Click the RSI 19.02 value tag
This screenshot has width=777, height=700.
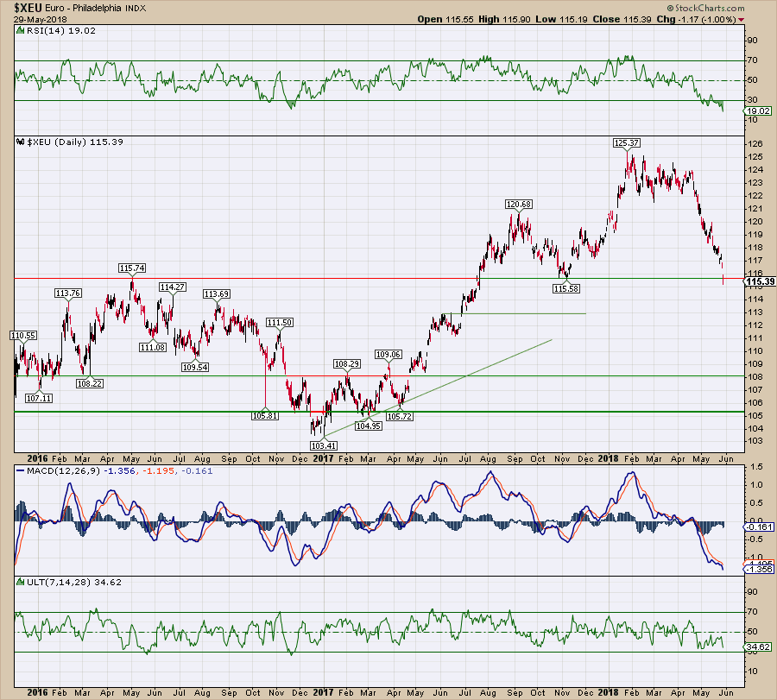point(759,111)
